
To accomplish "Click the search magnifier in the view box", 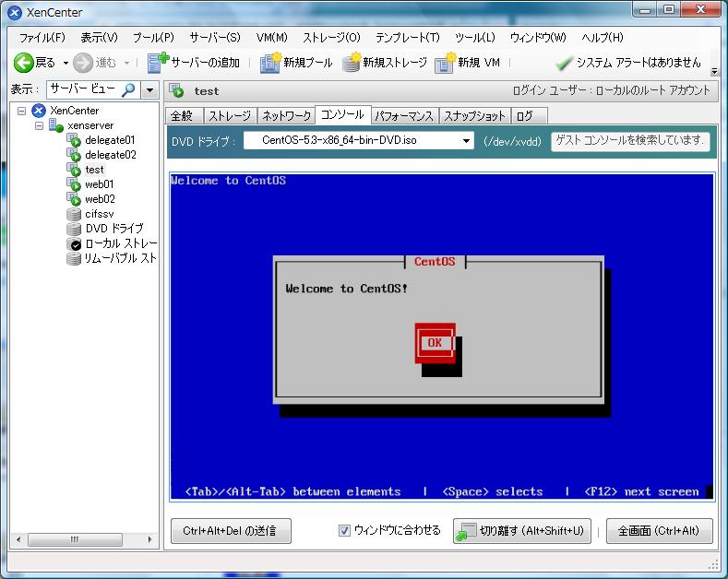I will 128,89.
